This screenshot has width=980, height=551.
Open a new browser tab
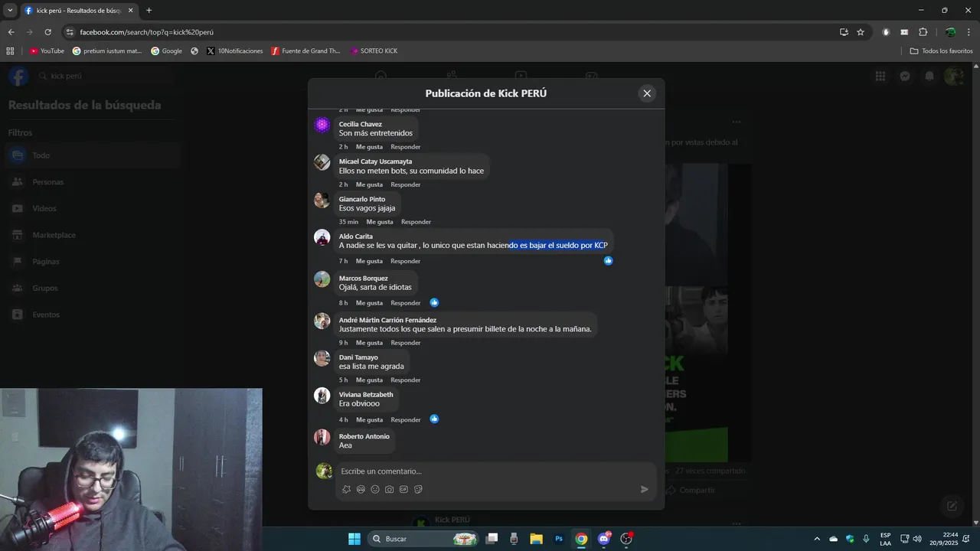point(149,10)
